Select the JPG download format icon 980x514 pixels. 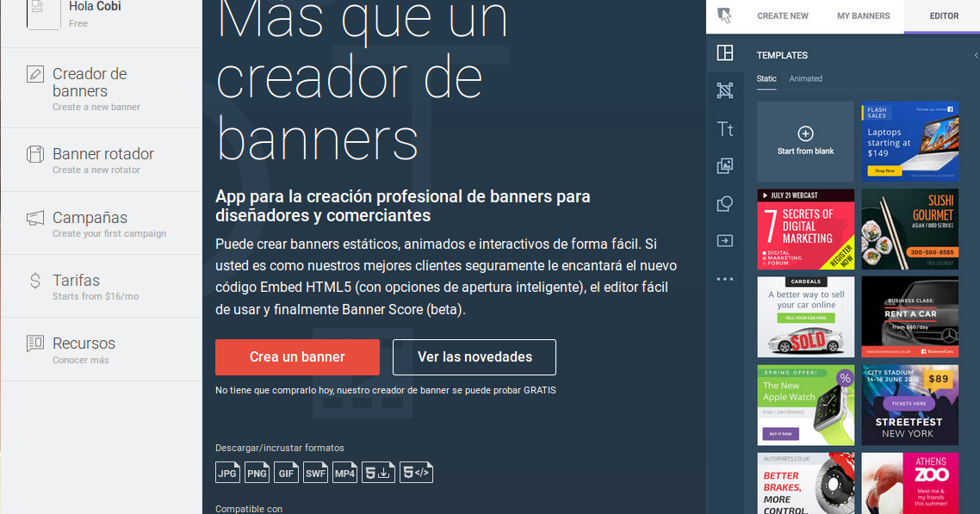(227, 472)
